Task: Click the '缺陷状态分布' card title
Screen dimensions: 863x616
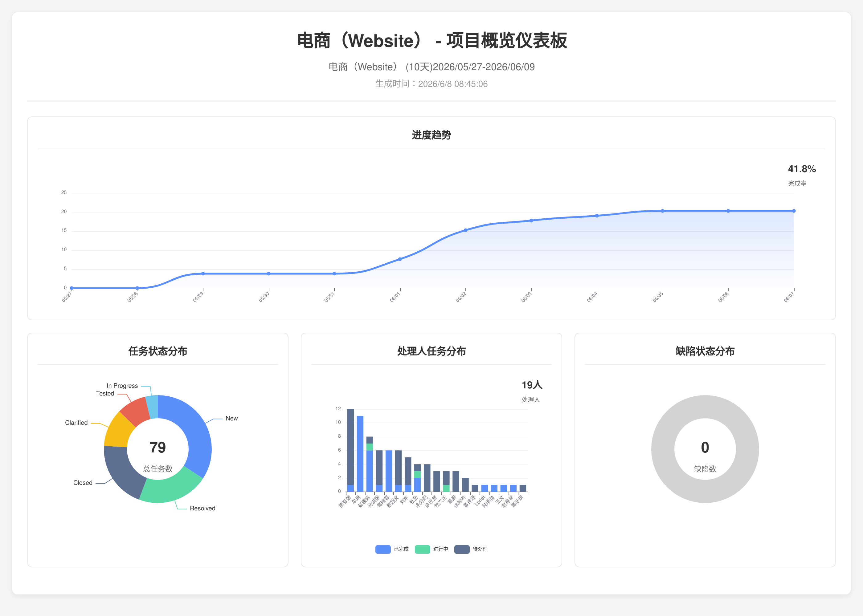Action: tap(705, 351)
